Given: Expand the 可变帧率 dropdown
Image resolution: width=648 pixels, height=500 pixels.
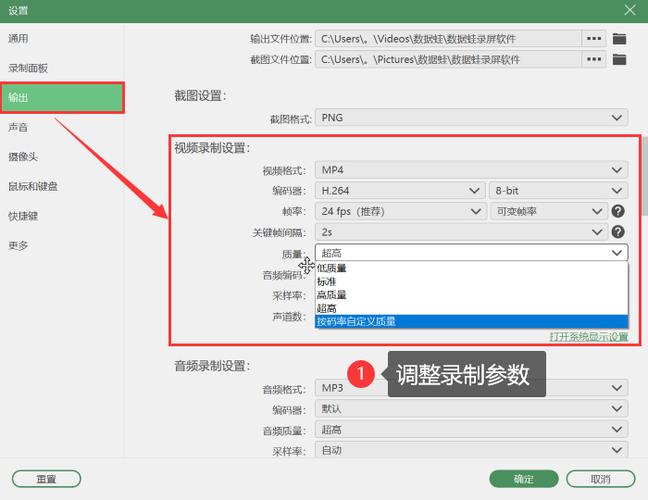Looking at the screenshot, I should [x=549, y=211].
